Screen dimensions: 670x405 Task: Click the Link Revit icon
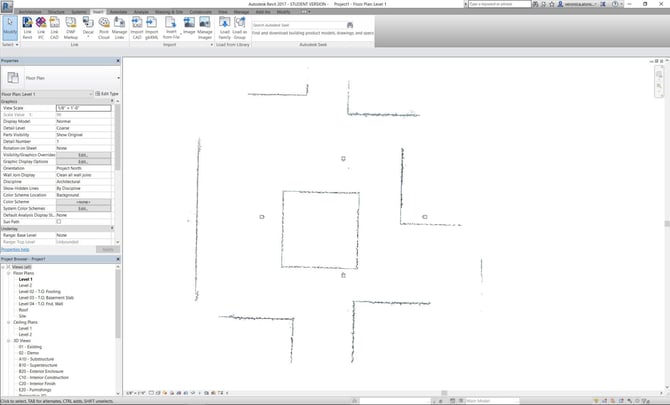pyautogui.click(x=28, y=31)
